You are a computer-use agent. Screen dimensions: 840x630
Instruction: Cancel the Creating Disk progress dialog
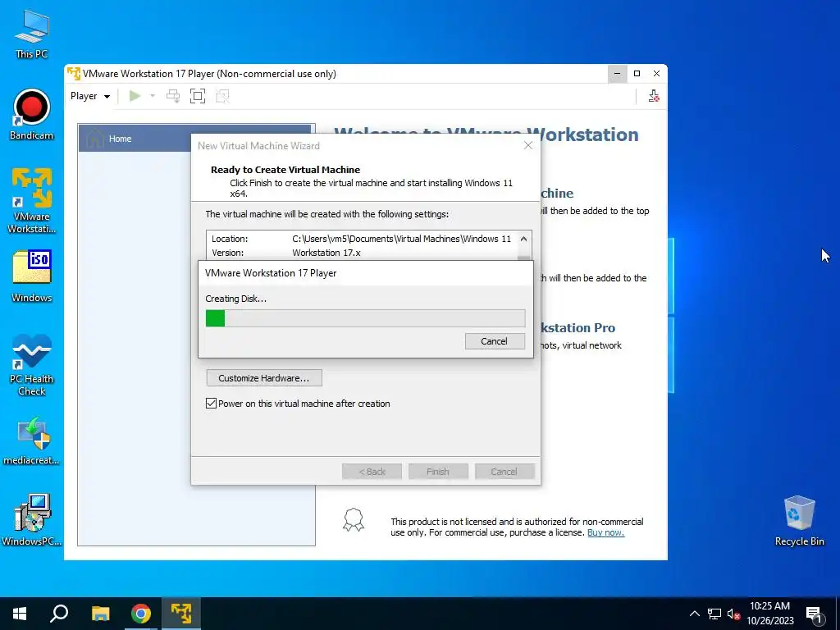click(495, 341)
